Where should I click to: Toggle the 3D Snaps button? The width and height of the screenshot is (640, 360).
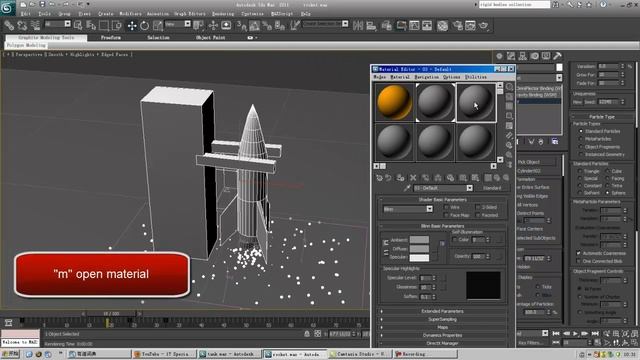241,26
